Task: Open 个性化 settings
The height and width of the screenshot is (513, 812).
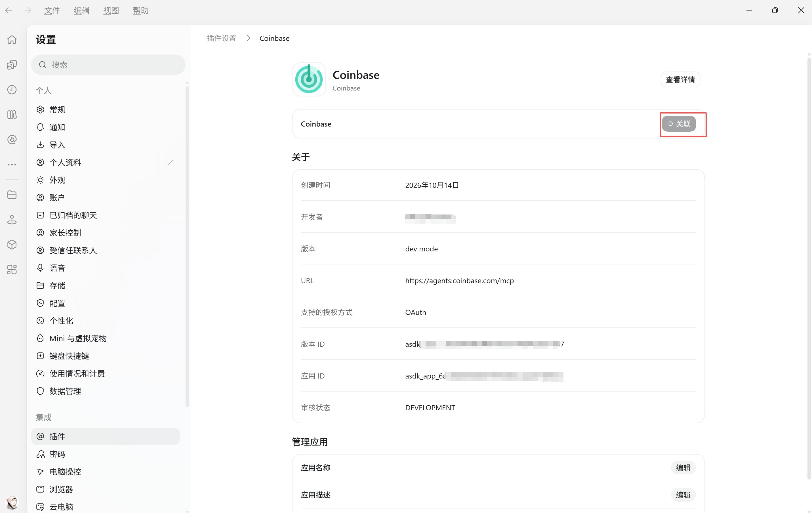Action: coord(106,321)
